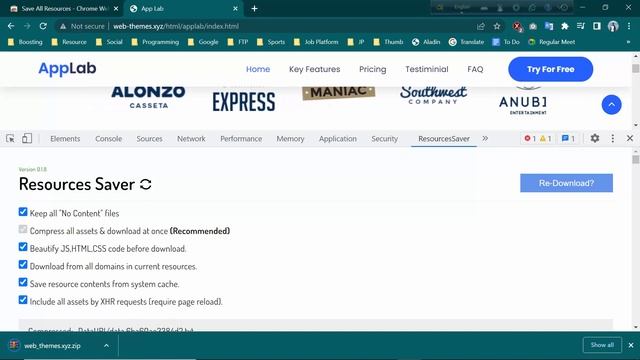The width and height of the screenshot is (640, 360).
Task: Click the Try For Free button
Action: pyautogui.click(x=550, y=69)
